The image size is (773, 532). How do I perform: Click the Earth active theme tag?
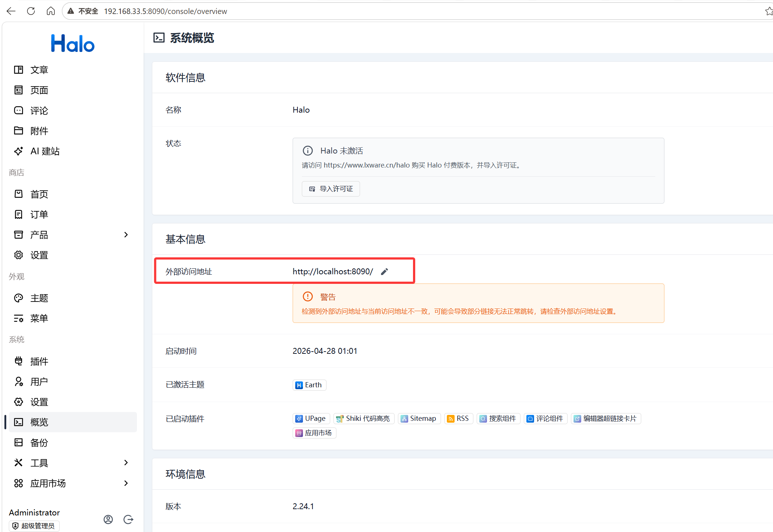click(x=309, y=385)
